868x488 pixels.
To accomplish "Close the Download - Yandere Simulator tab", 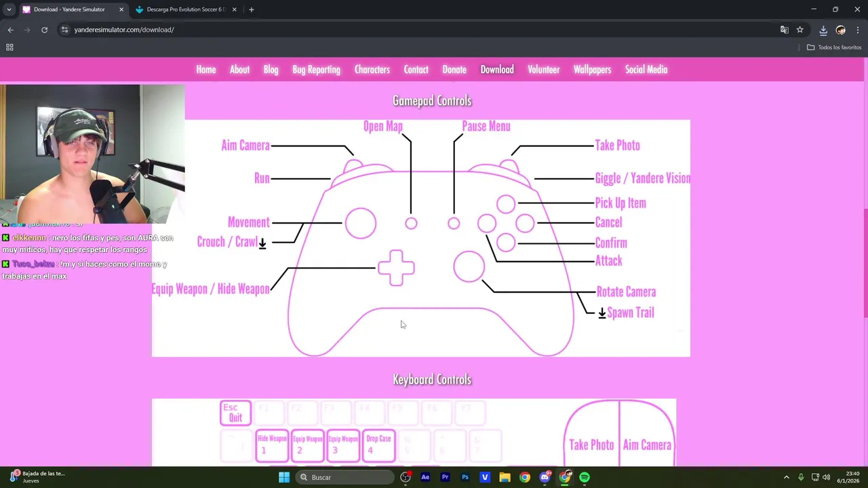I will 121,9.
